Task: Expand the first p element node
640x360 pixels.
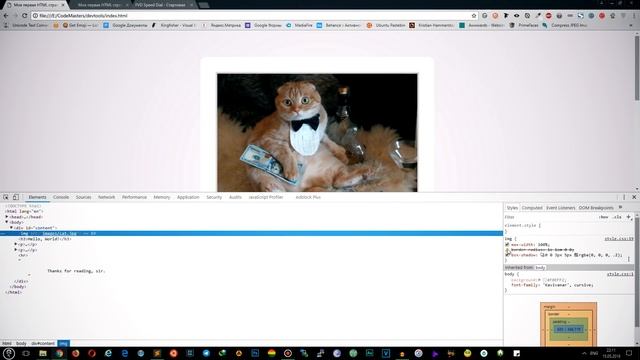Action: coord(16,244)
